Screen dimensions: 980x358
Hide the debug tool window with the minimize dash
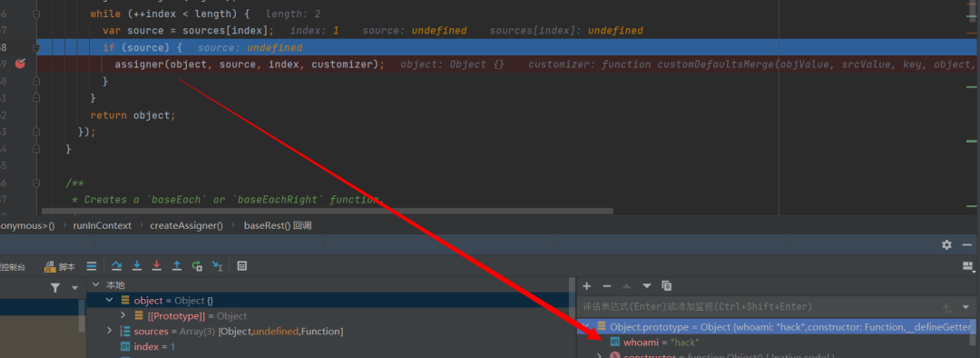click(x=967, y=244)
